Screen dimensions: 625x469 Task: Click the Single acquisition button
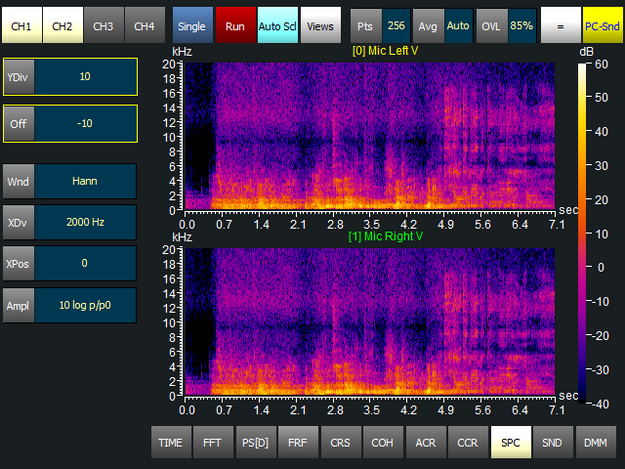pos(191,24)
